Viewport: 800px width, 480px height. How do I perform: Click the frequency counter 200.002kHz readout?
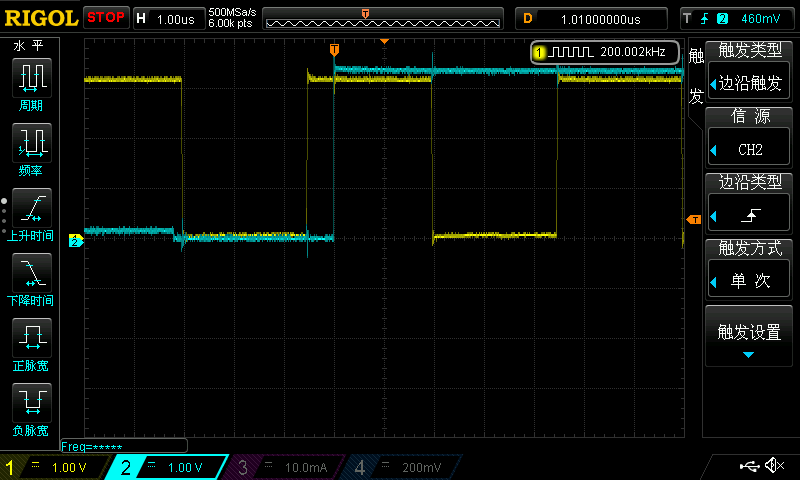[633, 52]
